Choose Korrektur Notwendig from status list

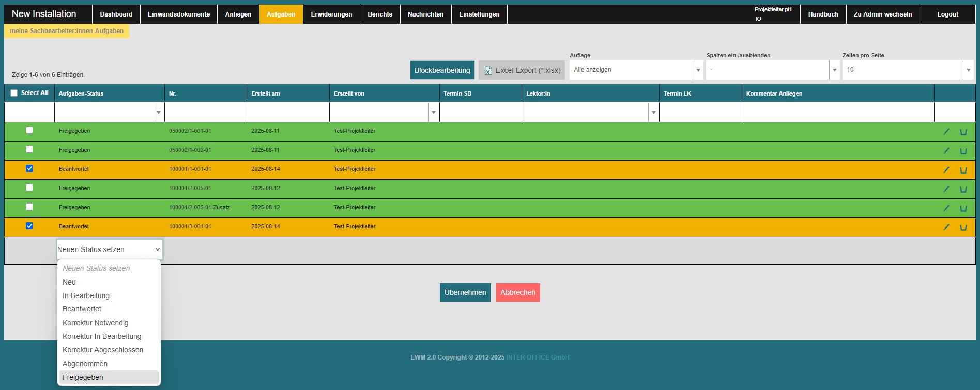[96, 323]
